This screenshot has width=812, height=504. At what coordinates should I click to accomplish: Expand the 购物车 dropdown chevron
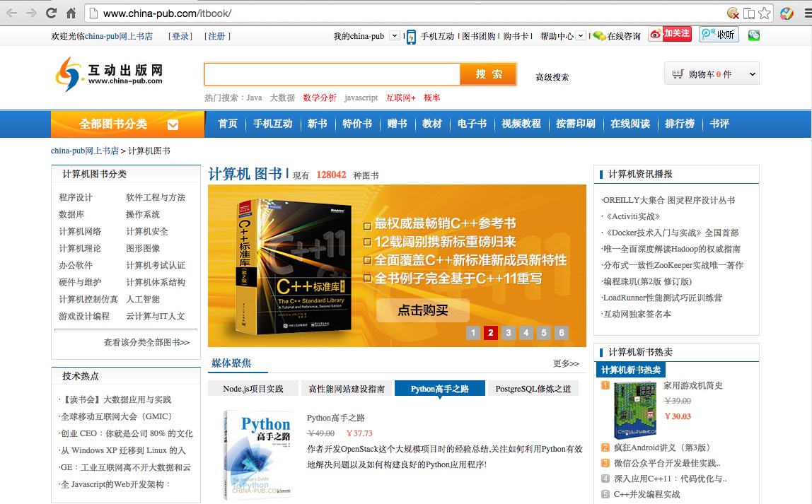(x=752, y=74)
